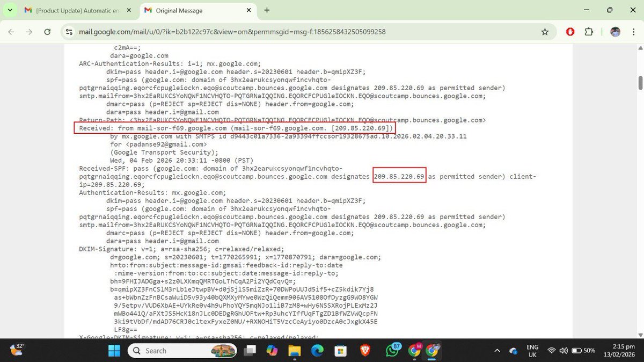This screenshot has height=362, width=644.
Task: Switch to Chrome with the M profile badge
Action: point(415,351)
